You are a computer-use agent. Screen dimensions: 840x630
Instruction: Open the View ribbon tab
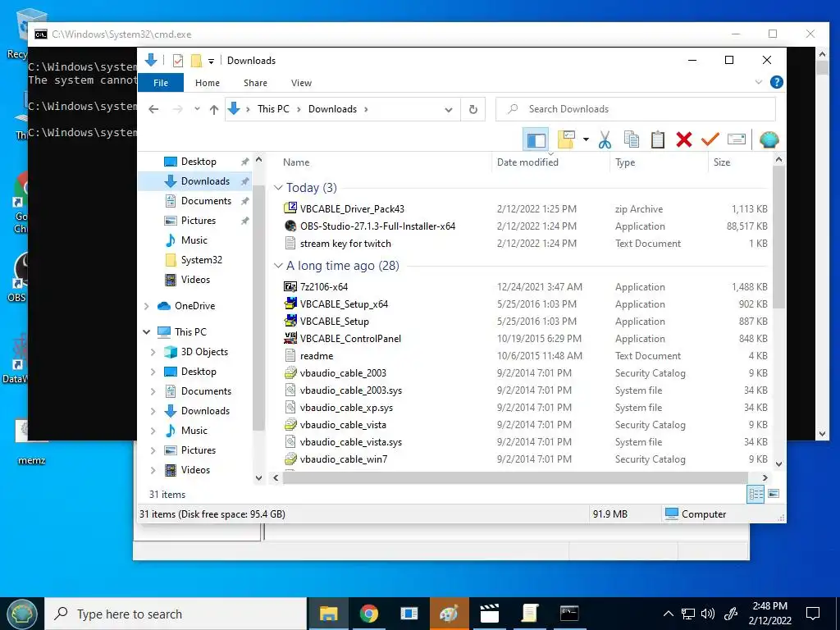pos(301,83)
